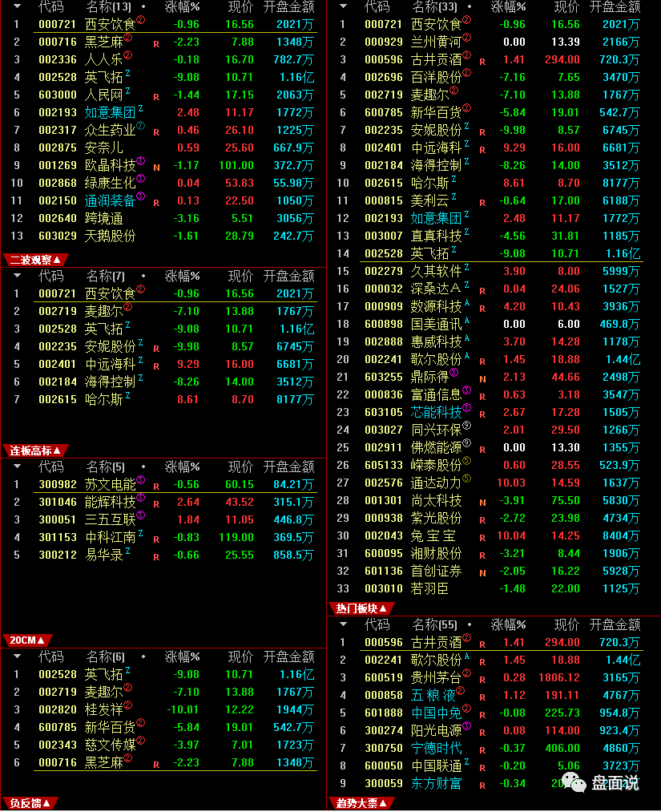Viewport: 661px width, 812px height.
Task: Select stock 002640 跨境通
Action: pos(163,218)
